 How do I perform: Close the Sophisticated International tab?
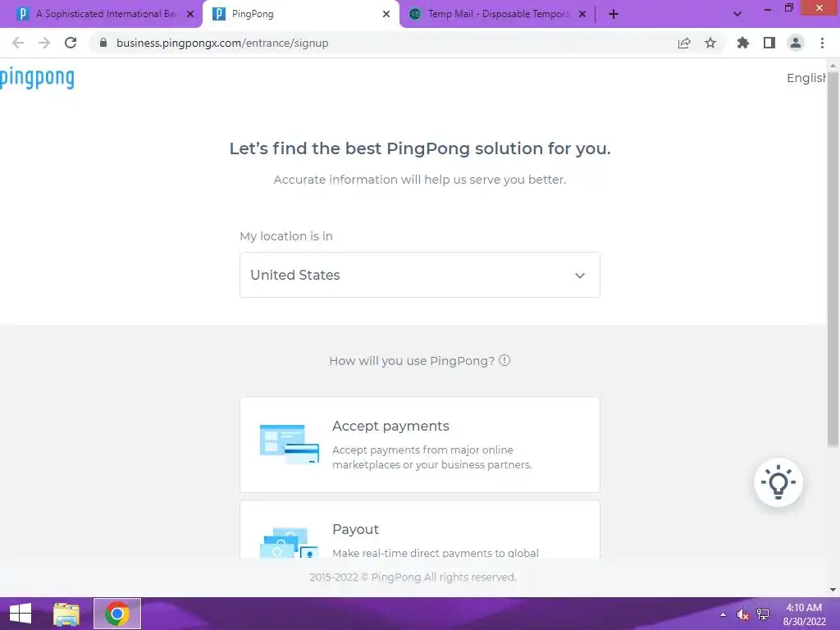tap(190, 14)
